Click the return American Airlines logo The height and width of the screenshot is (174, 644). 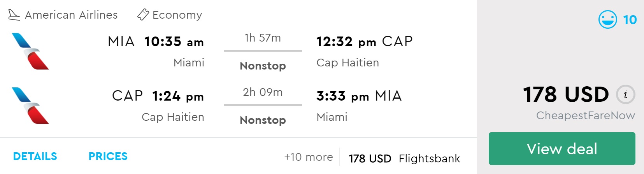tap(30, 106)
